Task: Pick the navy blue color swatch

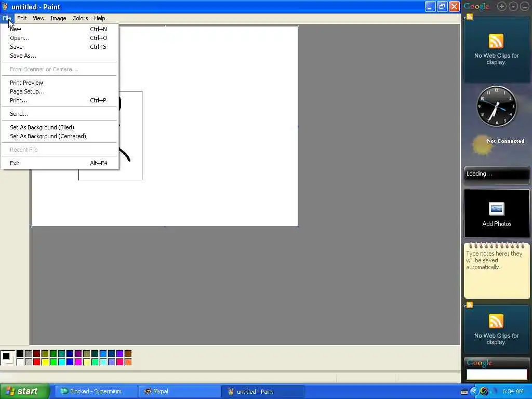Action: click(70, 354)
